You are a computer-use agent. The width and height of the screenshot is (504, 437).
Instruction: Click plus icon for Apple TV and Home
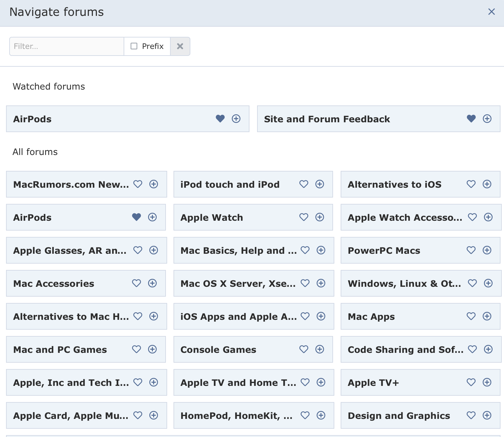point(321,382)
